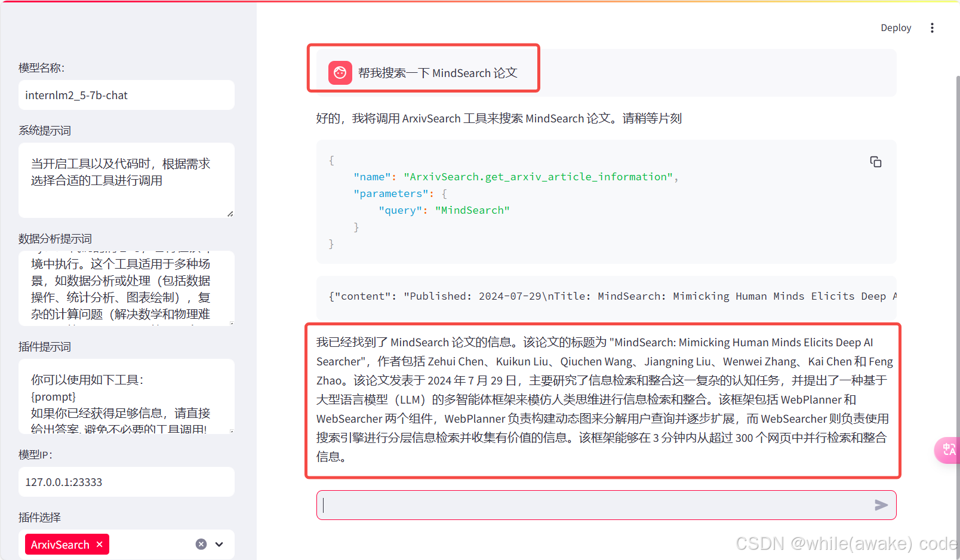Click the 插件选择 label

[40, 517]
